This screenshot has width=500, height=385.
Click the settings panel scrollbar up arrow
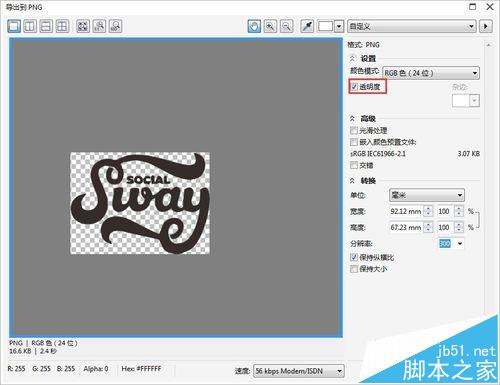coord(488,45)
